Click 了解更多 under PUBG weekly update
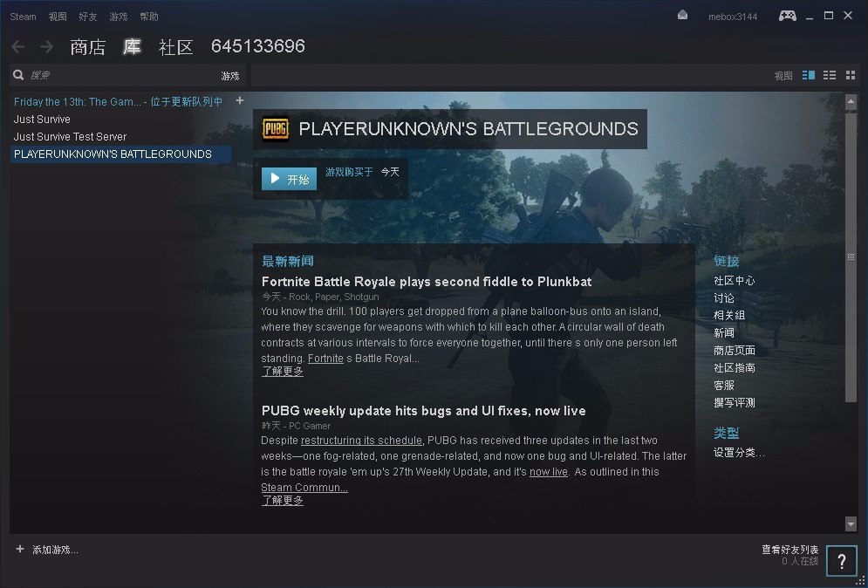Viewport: 868px width, 588px height. [x=283, y=501]
